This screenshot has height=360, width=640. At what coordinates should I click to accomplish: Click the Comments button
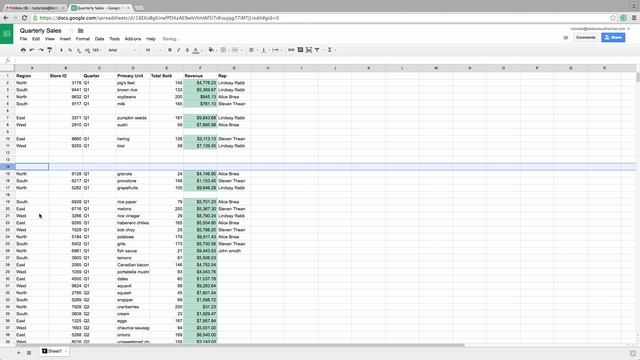[x=585, y=38]
